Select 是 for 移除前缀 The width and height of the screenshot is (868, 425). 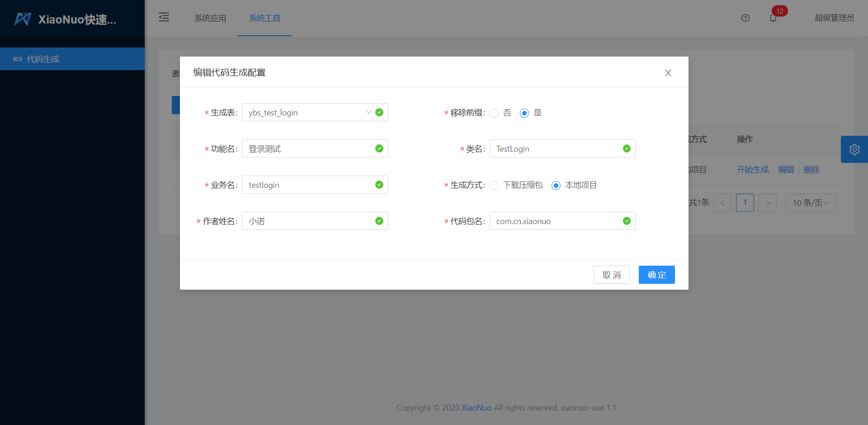click(x=524, y=113)
